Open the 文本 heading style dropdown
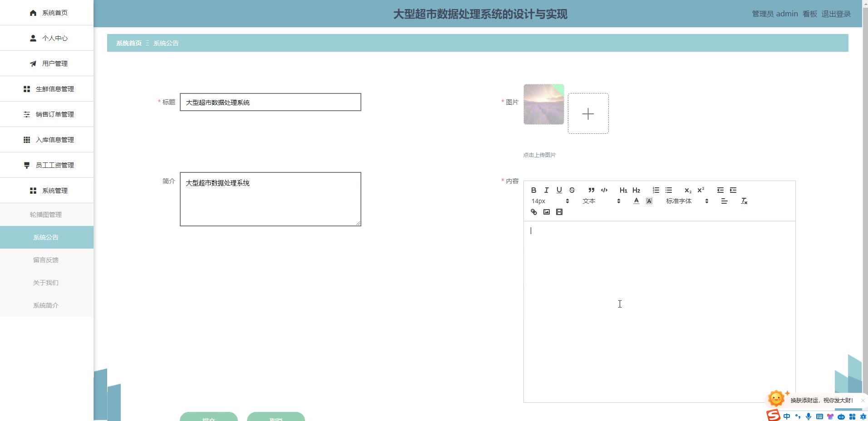 coord(601,201)
